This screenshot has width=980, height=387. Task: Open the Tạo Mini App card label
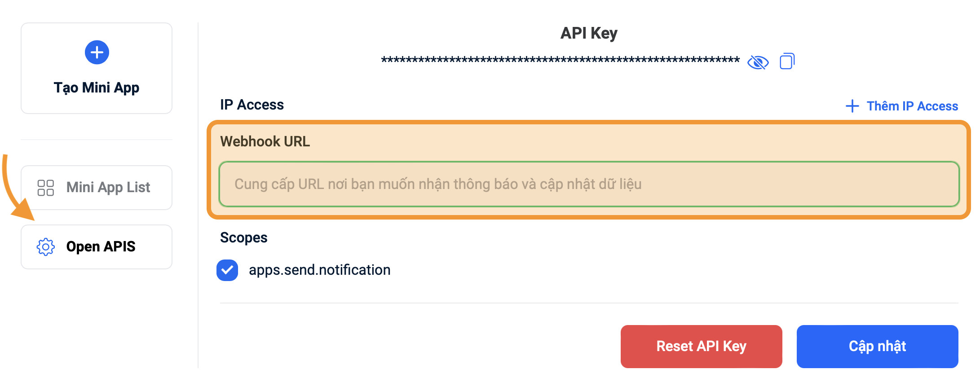click(x=97, y=88)
